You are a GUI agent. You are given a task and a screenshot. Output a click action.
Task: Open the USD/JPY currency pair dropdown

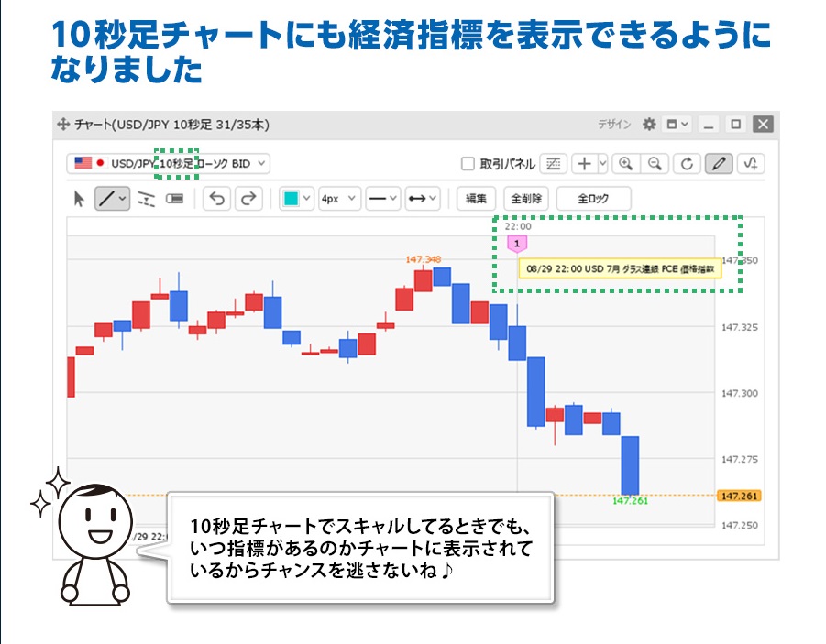[169, 163]
